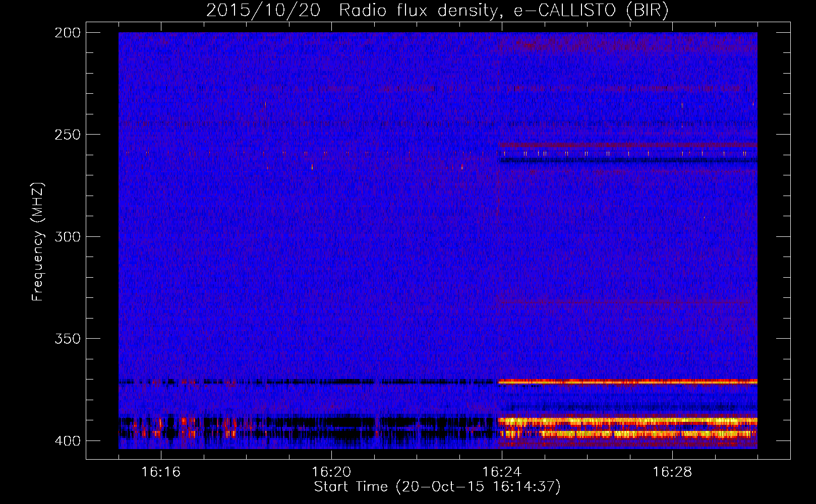816x504 pixels.
Task: Click the 400 frequency tick label
Action: coord(68,441)
